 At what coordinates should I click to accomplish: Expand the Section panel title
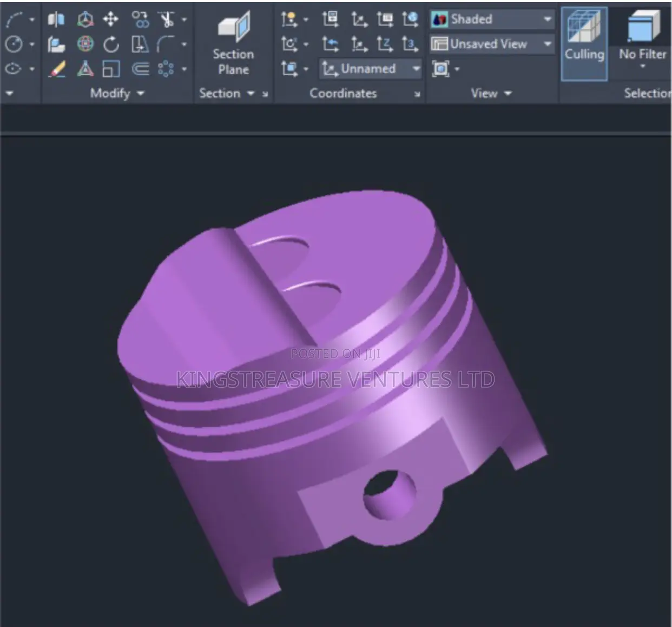pyautogui.click(x=227, y=93)
